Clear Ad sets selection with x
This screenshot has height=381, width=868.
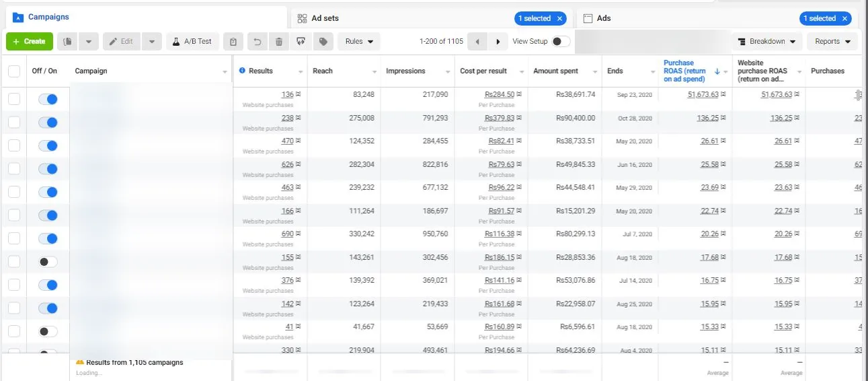click(x=559, y=18)
